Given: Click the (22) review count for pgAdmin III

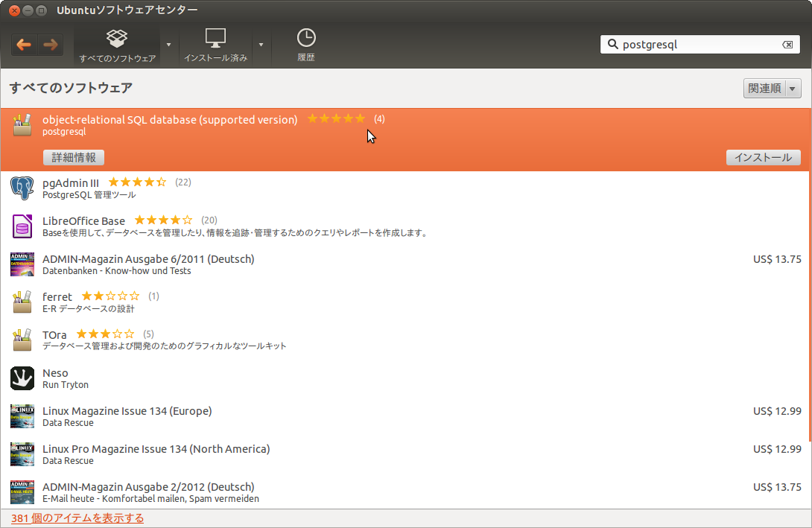Looking at the screenshot, I should [x=183, y=182].
